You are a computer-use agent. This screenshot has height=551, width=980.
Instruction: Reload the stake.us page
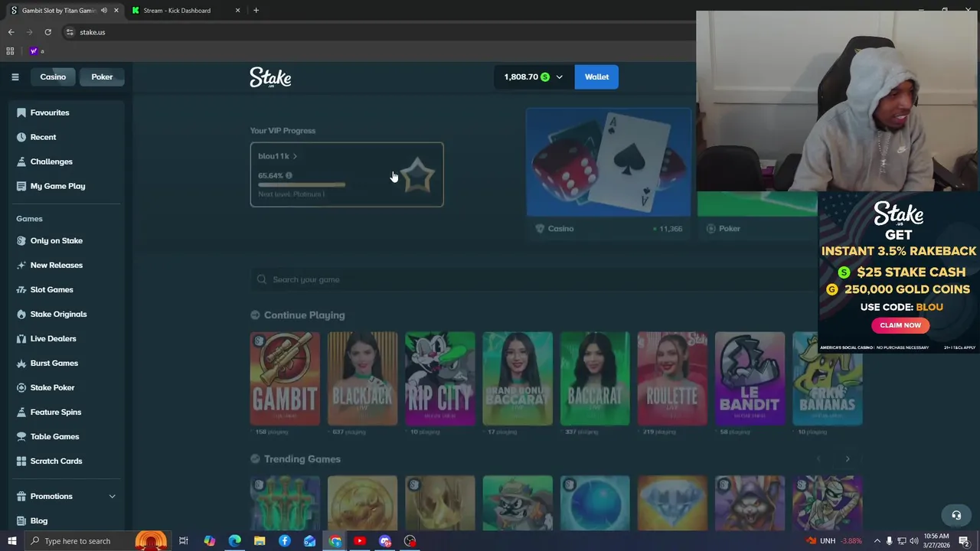(47, 32)
